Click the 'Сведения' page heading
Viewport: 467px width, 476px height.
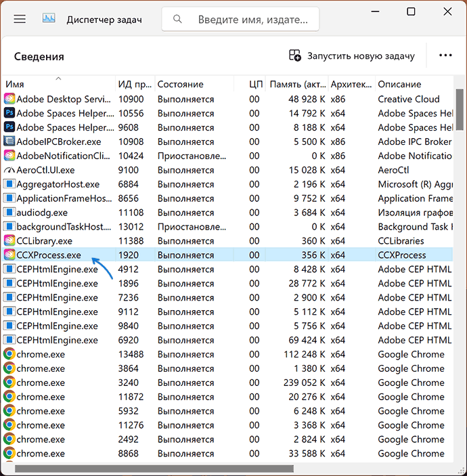(39, 56)
